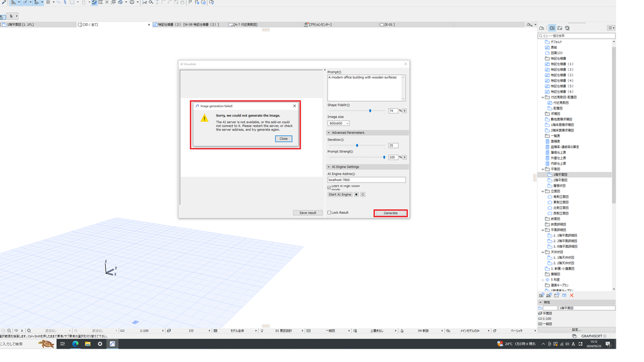Select 面積表 in the view list
Screen dimensions: 644x362
coord(555,141)
